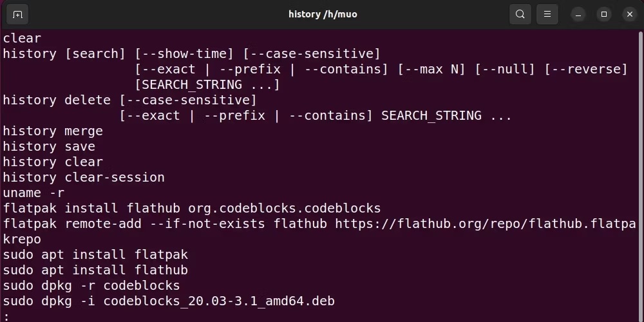
Task: Click 'sudo apt install flathub' line
Action: pos(95,270)
